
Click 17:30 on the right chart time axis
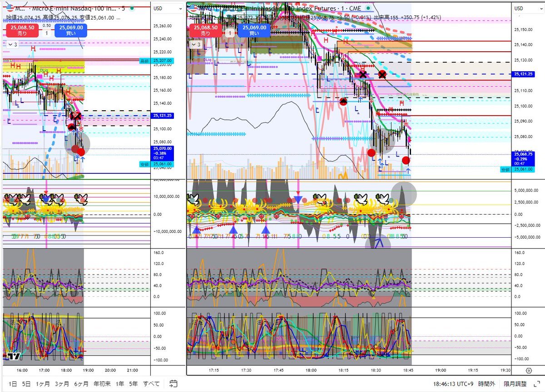[246, 370]
